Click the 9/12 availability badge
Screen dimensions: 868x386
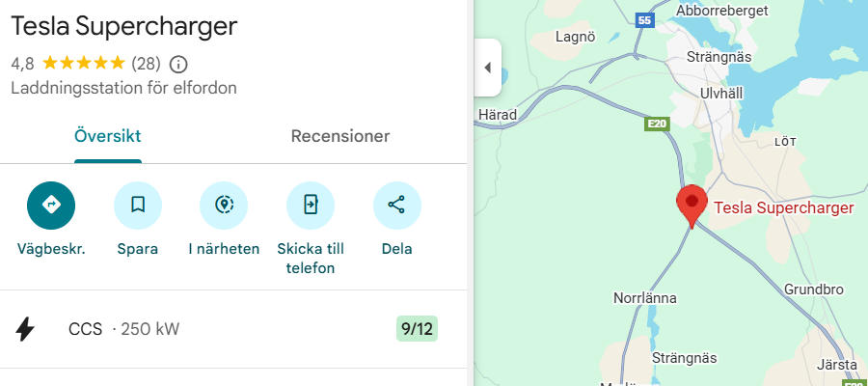(x=417, y=329)
